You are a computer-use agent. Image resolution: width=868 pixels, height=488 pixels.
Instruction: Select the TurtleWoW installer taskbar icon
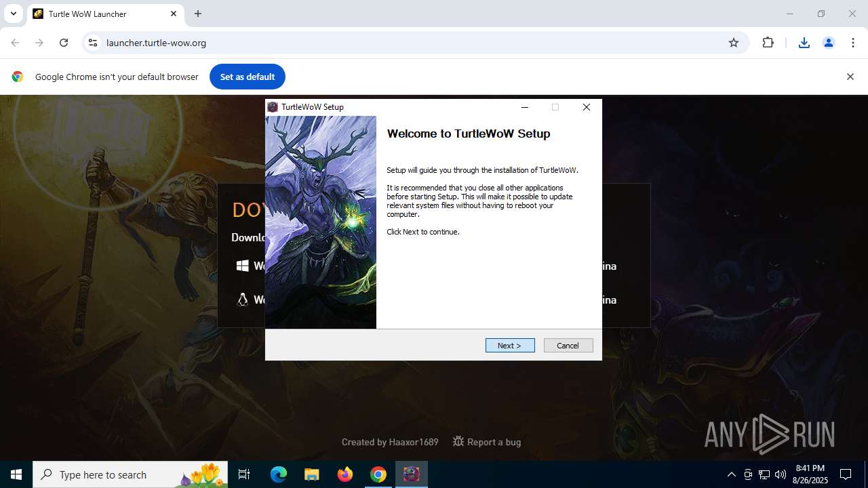[412, 474]
